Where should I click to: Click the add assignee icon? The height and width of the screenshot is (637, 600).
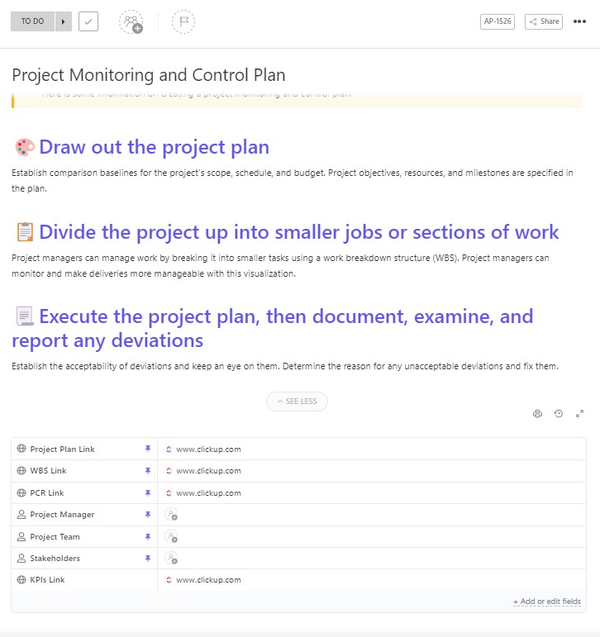(x=131, y=22)
